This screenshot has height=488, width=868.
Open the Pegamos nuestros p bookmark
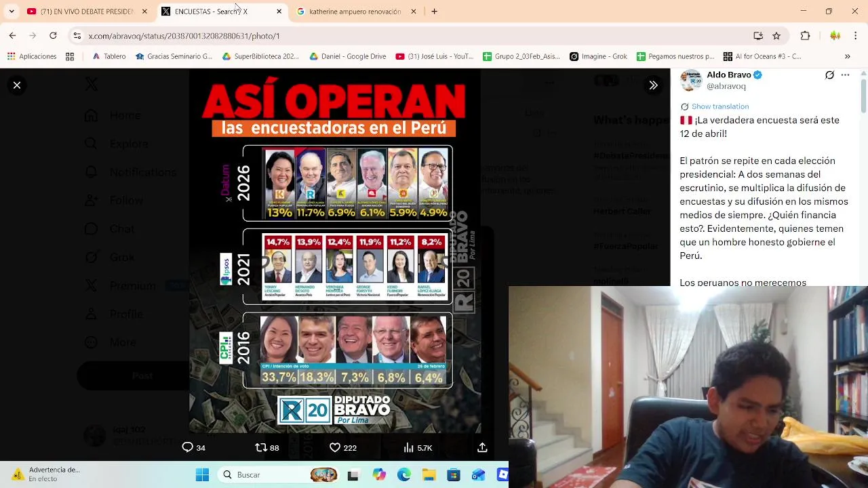point(675,56)
